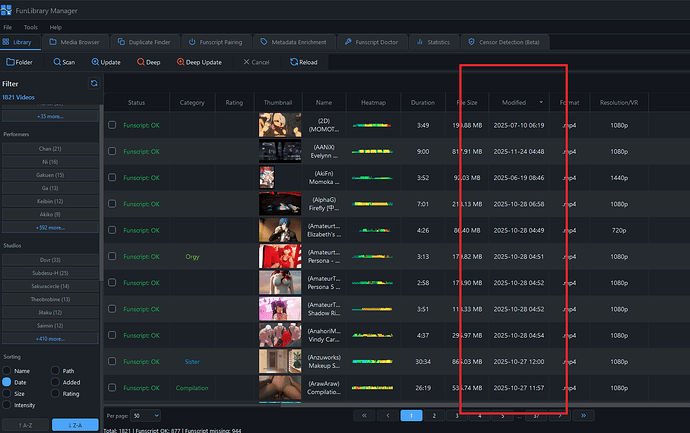
Task: Run a Deep scan from toolbar
Action: [x=149, y=62]
